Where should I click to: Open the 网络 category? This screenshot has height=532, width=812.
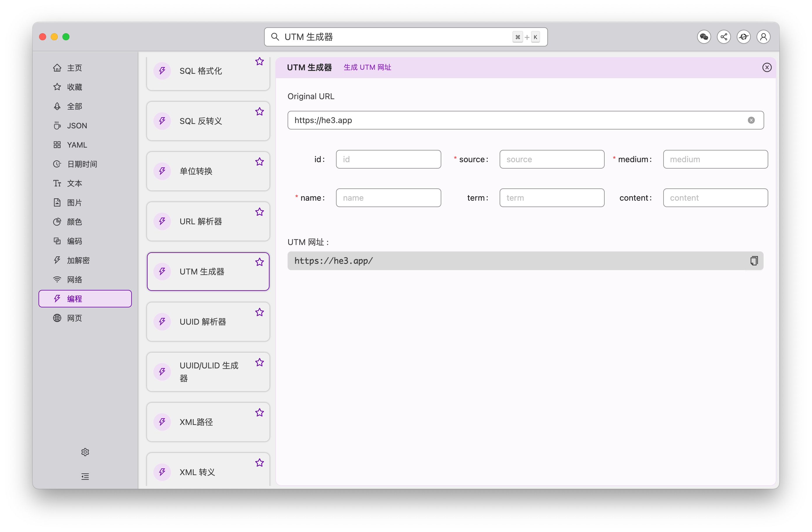click(85, 280)
